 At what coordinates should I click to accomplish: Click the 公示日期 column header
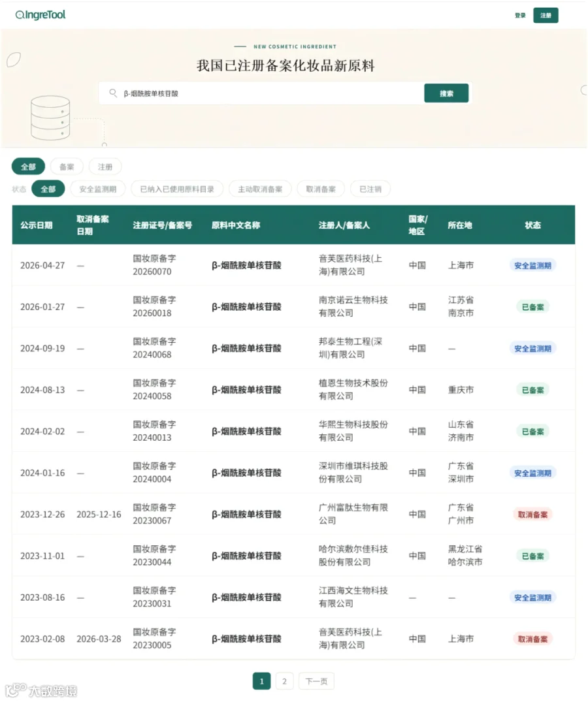(x=37, y=225)
